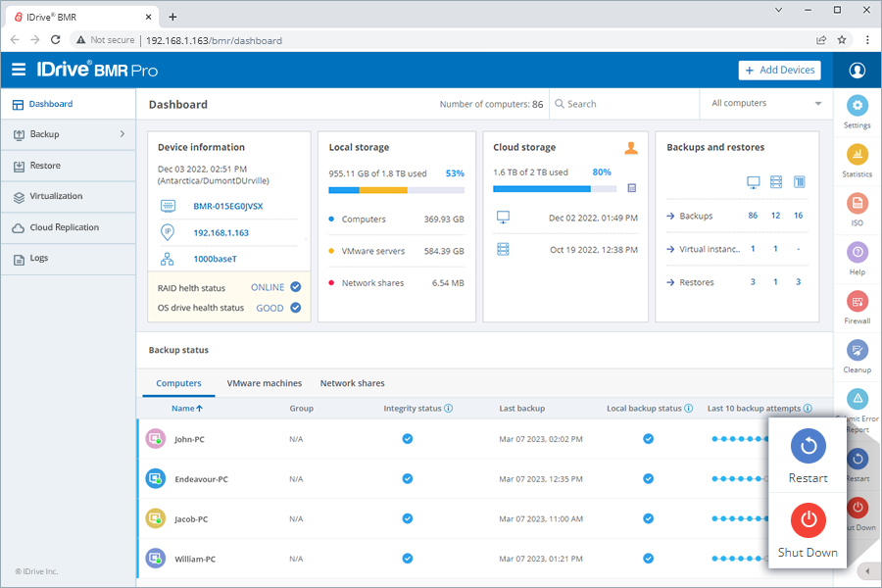This screenshot has height=588, width=882.
Task: Click the RAID health status ONLINE checkmark
Action: [x=295, y=287]
